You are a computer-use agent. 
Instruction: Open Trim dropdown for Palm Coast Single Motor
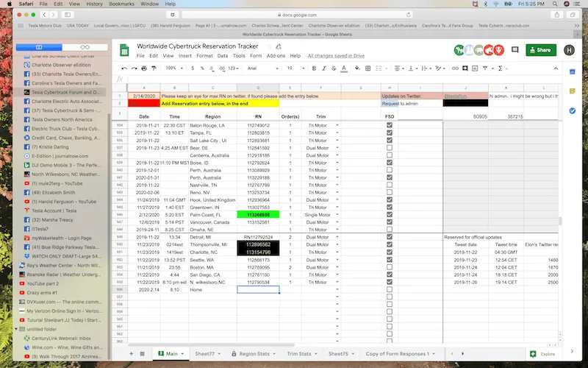coord(337,214)
